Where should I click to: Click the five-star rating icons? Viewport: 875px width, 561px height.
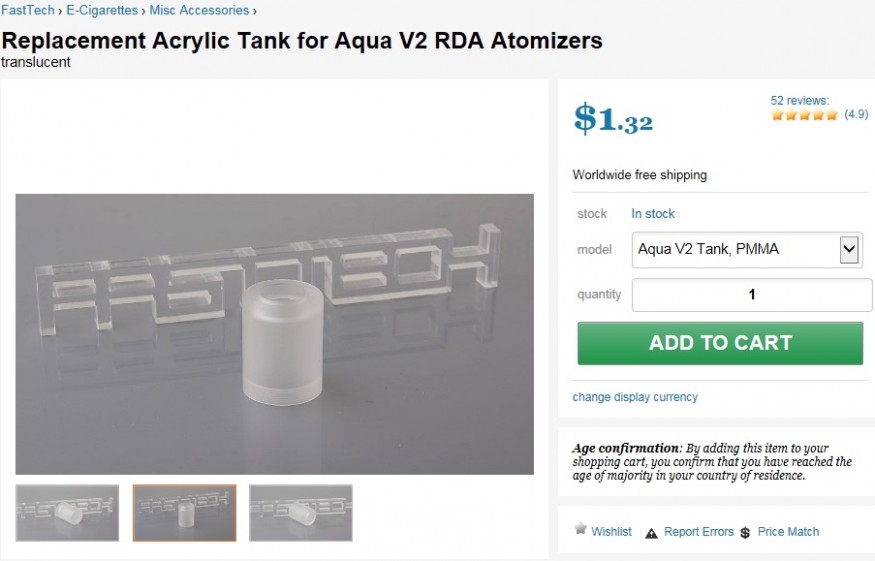tap(804, 115)
